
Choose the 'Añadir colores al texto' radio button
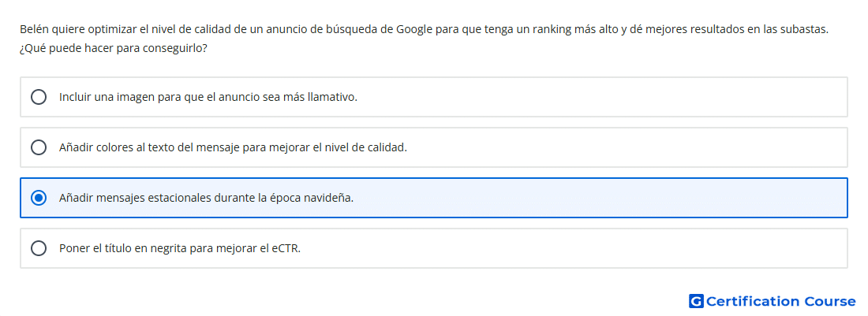(39, 147)
